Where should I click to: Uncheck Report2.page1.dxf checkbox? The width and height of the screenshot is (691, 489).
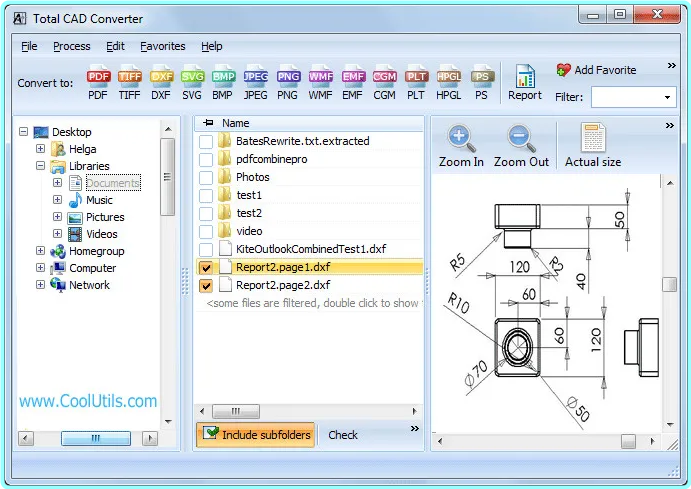pyautogui.click(x=206, y=268)
